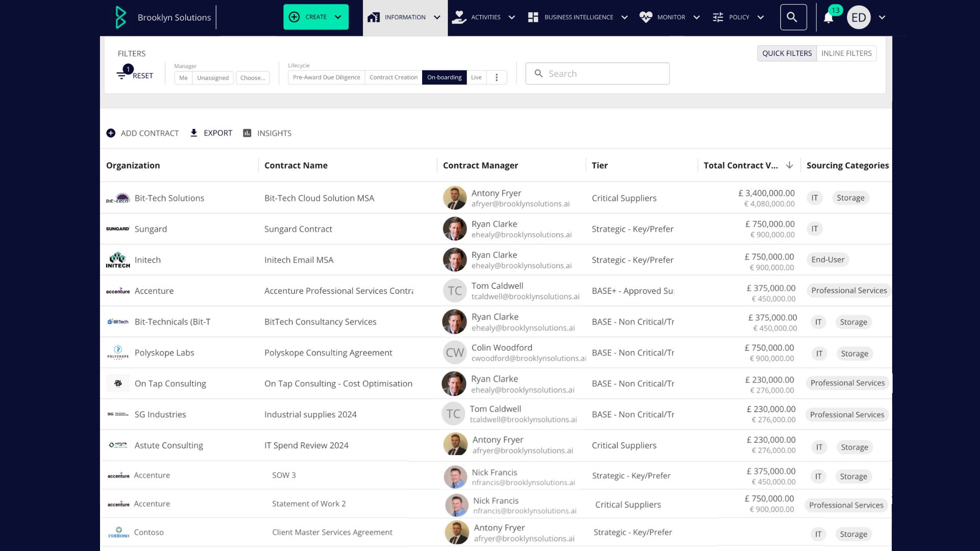Open the lifecycle three-dot overflow menu
Viewport: 980px width, 551px height.
[x=496, y=77]
